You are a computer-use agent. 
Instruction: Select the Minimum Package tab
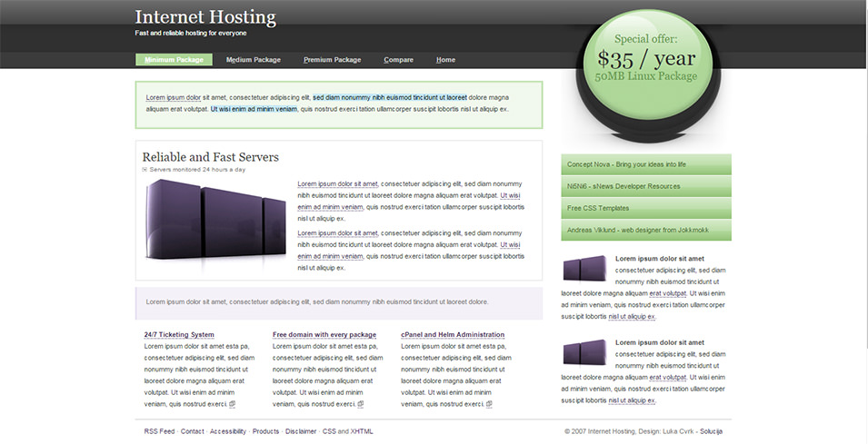click(x=174, y=60)
